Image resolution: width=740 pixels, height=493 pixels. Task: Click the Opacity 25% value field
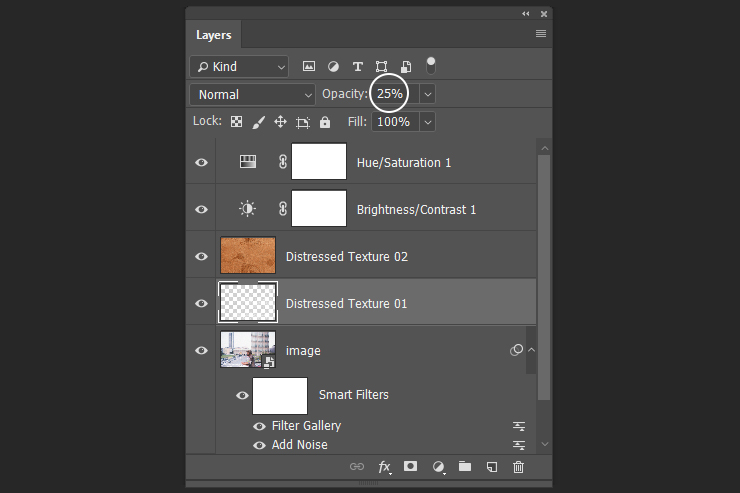point(394,94)
